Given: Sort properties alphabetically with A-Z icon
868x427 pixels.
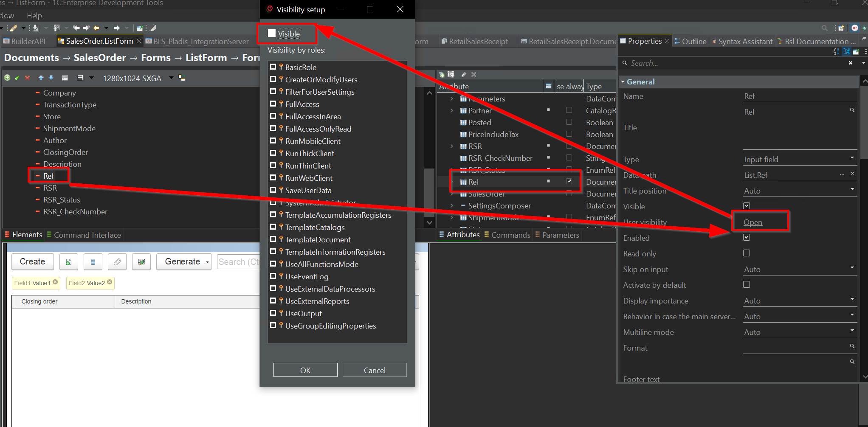Looking at the screenshot, I should (836, 52).
